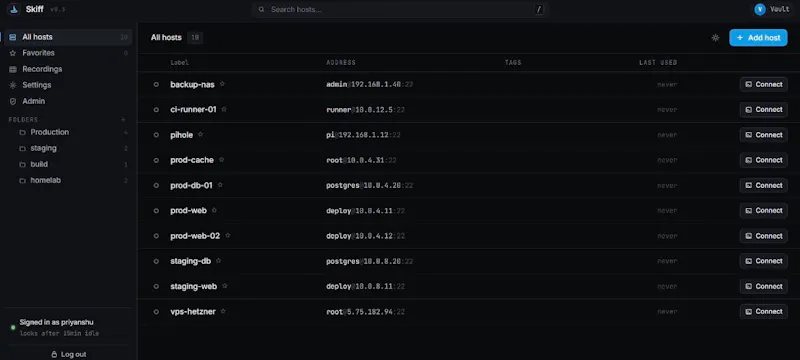This screenshot has width=800, height=360.
Task: Click the plus icon to add folder
Action: point(123,120)
